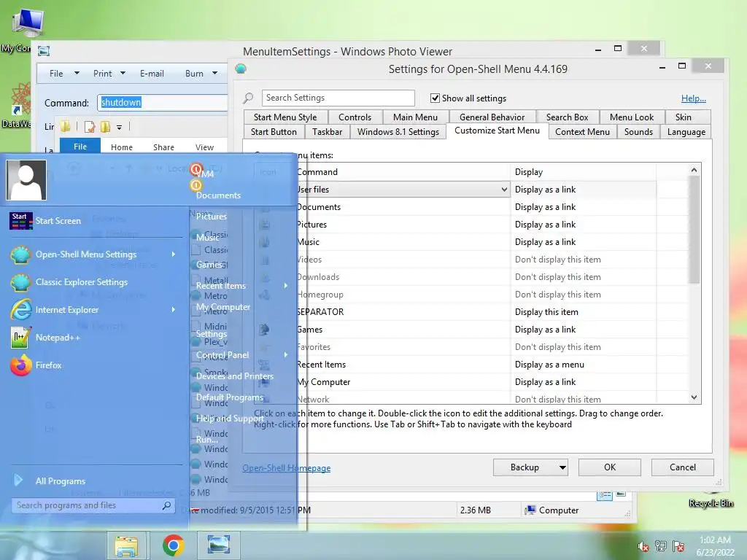Viewport: 747px width, 560px height.
Task: Switch to Search Box tab
Action: pos(567,117)
